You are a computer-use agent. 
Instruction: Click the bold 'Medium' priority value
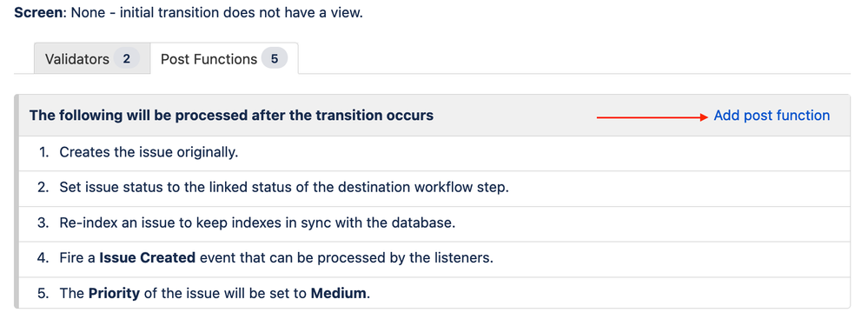click(339, 293)
